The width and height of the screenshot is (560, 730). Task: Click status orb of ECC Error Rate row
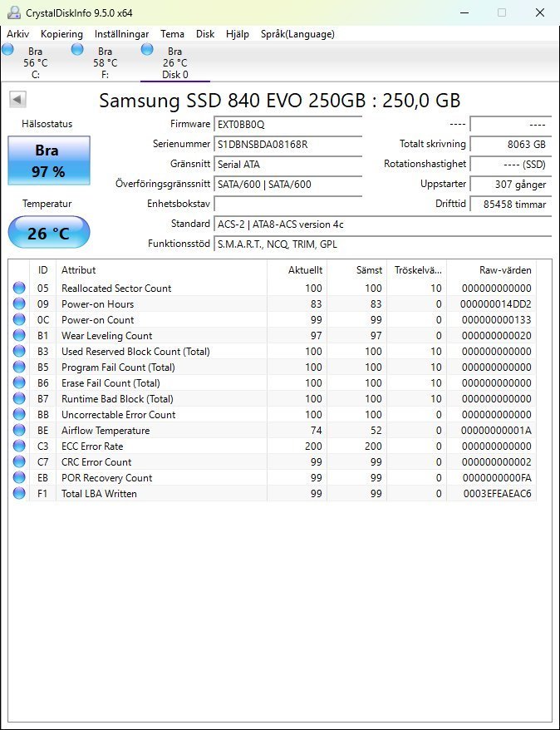click(19, 446)
